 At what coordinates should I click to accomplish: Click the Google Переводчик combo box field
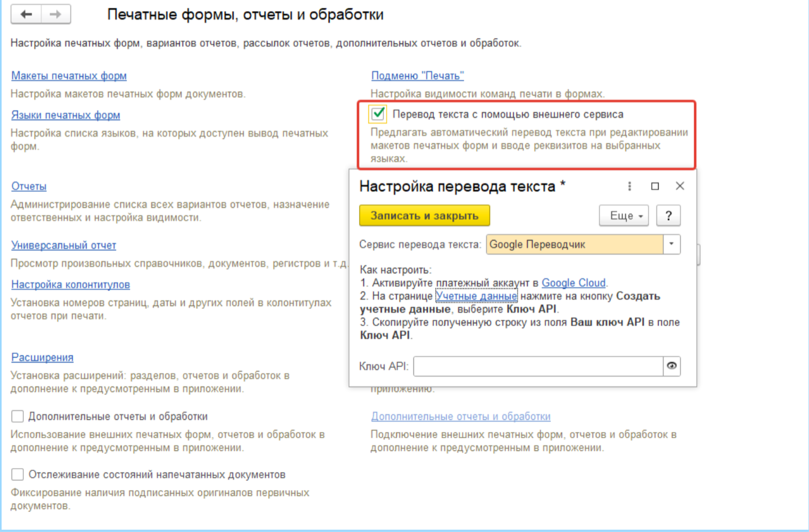[574, 245]
